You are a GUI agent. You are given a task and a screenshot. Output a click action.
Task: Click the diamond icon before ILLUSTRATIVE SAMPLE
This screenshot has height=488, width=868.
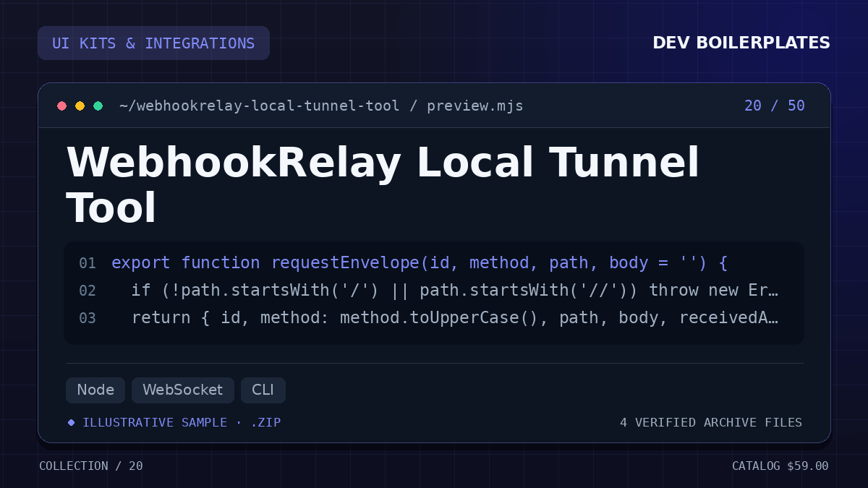click(x=71, y=422)
